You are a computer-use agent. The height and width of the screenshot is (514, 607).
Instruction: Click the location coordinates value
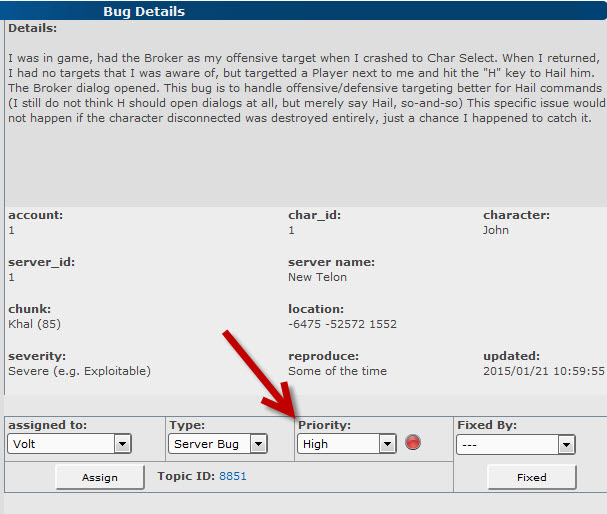342,324
